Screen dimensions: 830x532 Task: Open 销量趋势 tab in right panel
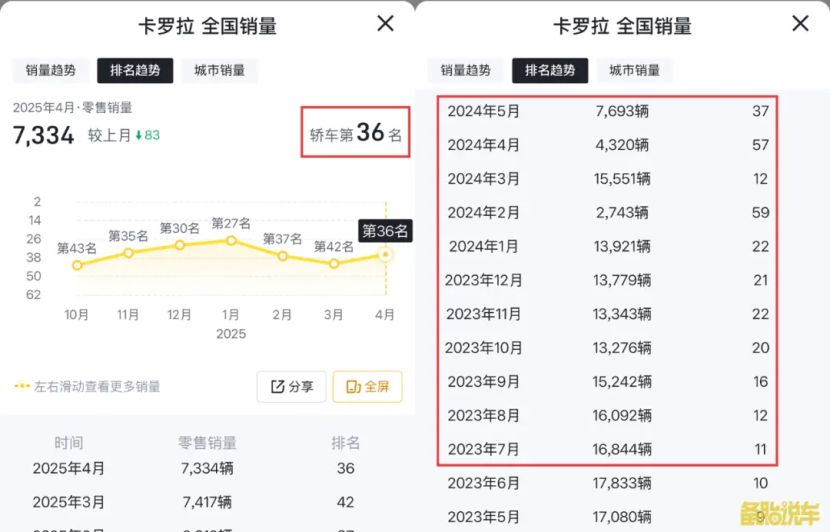pos(466,70)
